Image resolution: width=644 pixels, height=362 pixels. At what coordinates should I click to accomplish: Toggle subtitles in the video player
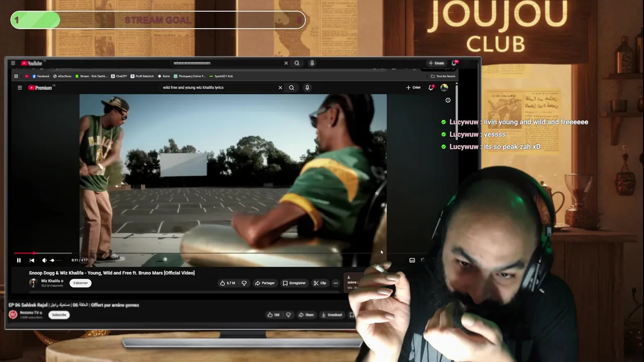(412, 260)
